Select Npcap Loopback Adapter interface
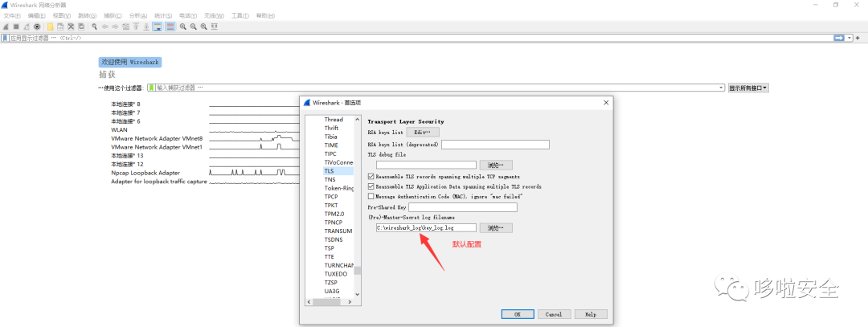Viewport: 868px width, 327px height. pos(145,173)
